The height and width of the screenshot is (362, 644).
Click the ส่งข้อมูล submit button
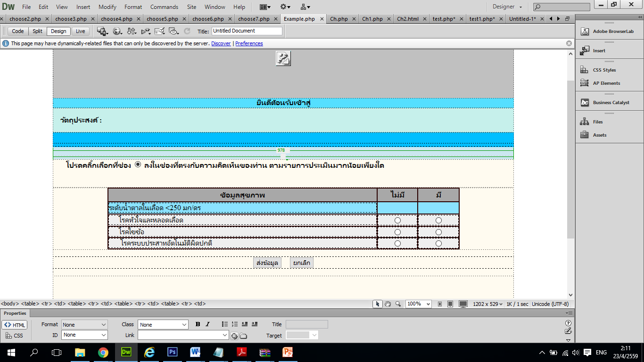point(267,263)
